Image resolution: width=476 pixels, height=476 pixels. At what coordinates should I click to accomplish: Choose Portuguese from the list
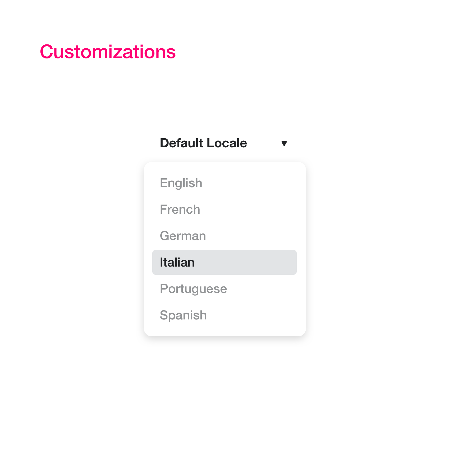224,289
